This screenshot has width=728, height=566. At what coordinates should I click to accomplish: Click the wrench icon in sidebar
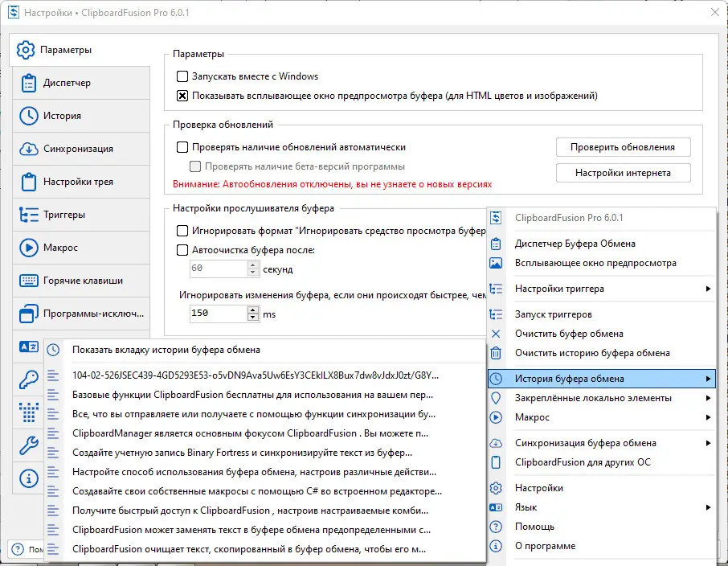pos(28,445)
